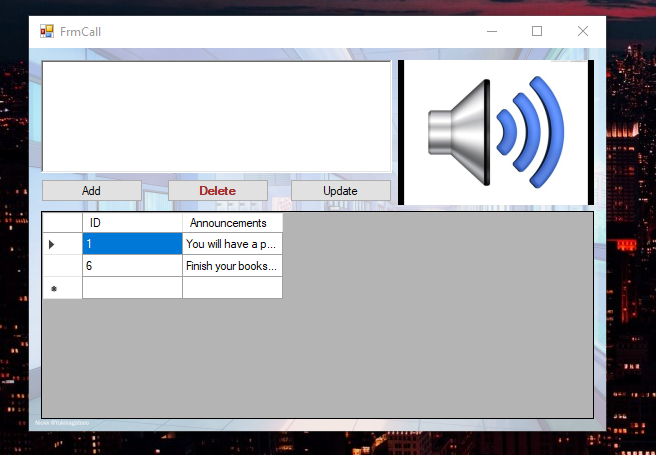Click the speaker sound picture
Image resolution: width=656 pixels, height=455 pixels.
(x=496, y=132)
